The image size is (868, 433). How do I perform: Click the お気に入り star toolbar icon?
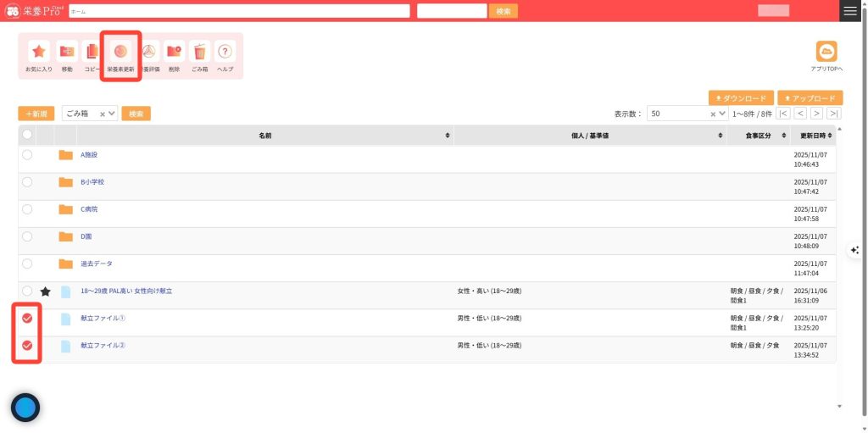[39, 52]
